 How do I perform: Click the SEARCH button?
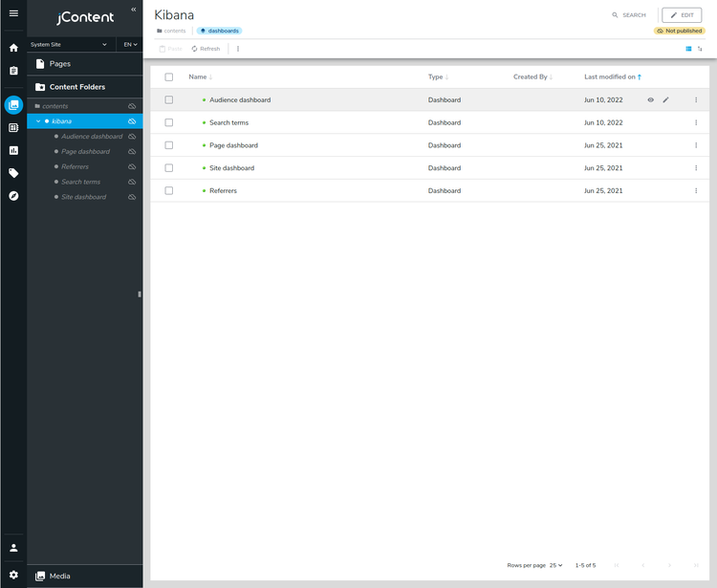coord(629,15)
